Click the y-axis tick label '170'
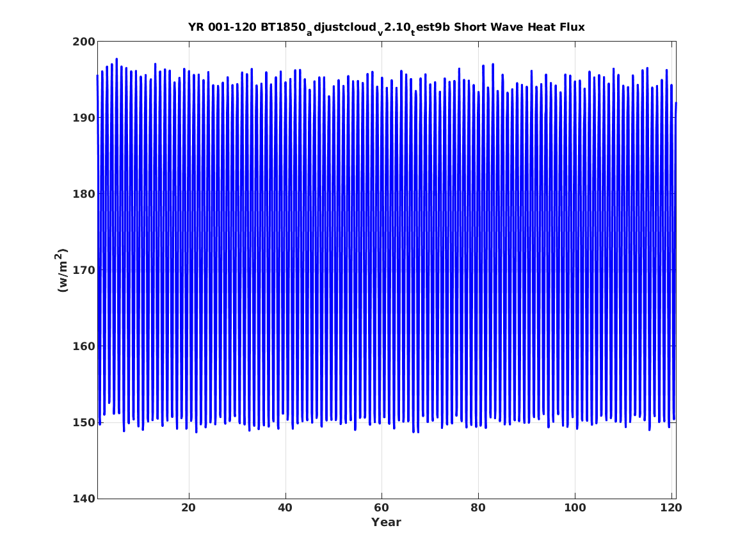The image size is (747, 560). 83,270
